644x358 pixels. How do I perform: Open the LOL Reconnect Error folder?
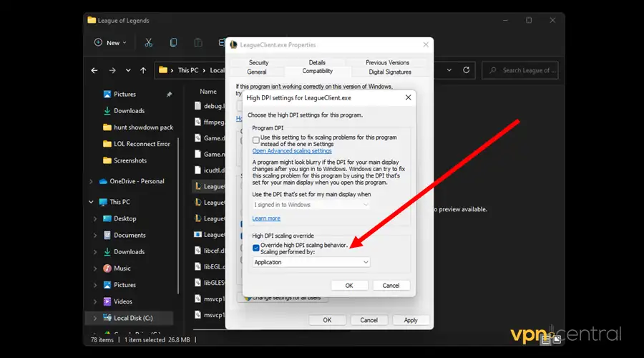point(137,144)
